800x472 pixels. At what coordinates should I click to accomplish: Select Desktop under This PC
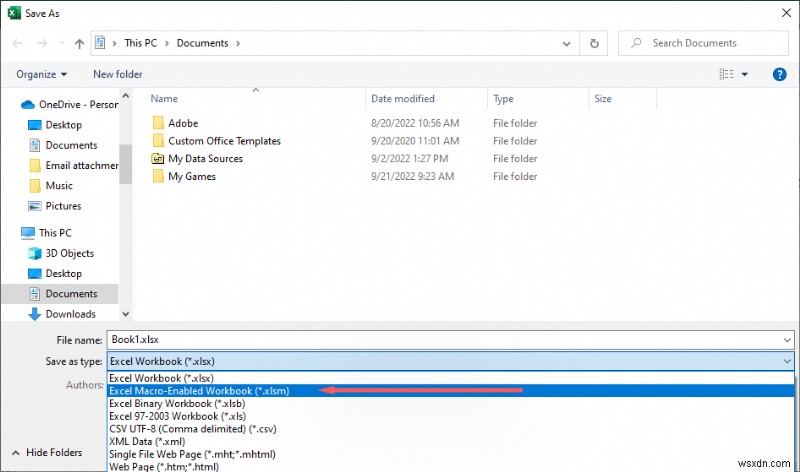coord(55,274)
